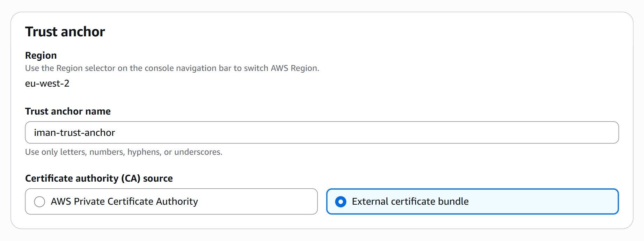Click the 'Certificate authority (CA) source' label
This screenshot has width=644, height=241.
99,178
